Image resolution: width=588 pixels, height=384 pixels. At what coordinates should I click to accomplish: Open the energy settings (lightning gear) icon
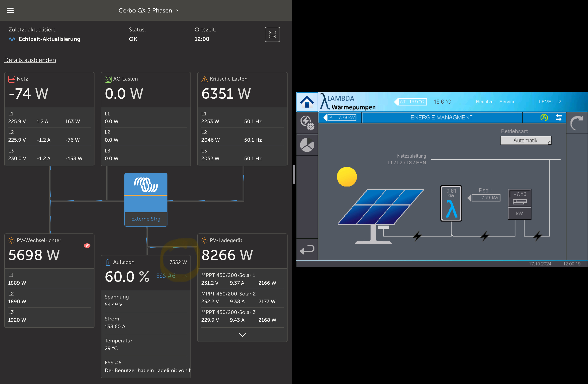click(x=307, y=123)
